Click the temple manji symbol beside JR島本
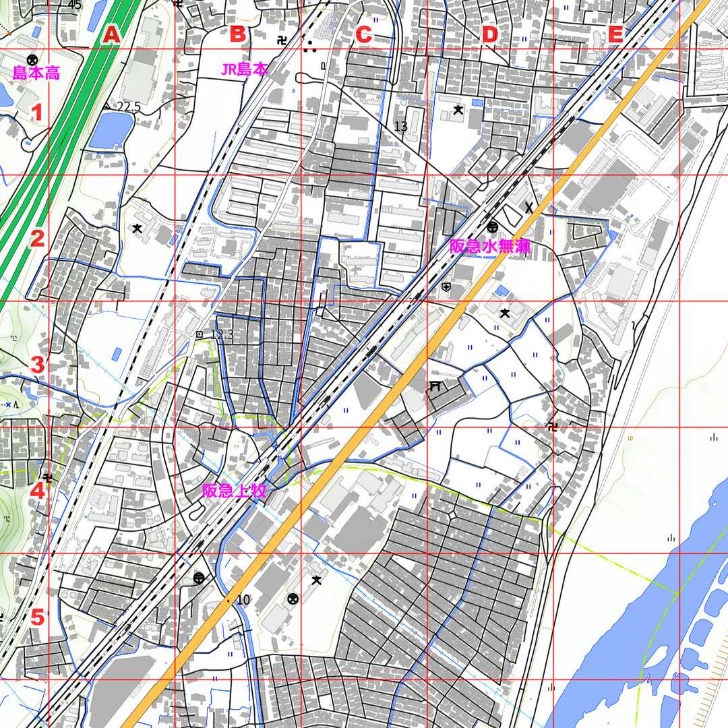 [x=280, y=40]
